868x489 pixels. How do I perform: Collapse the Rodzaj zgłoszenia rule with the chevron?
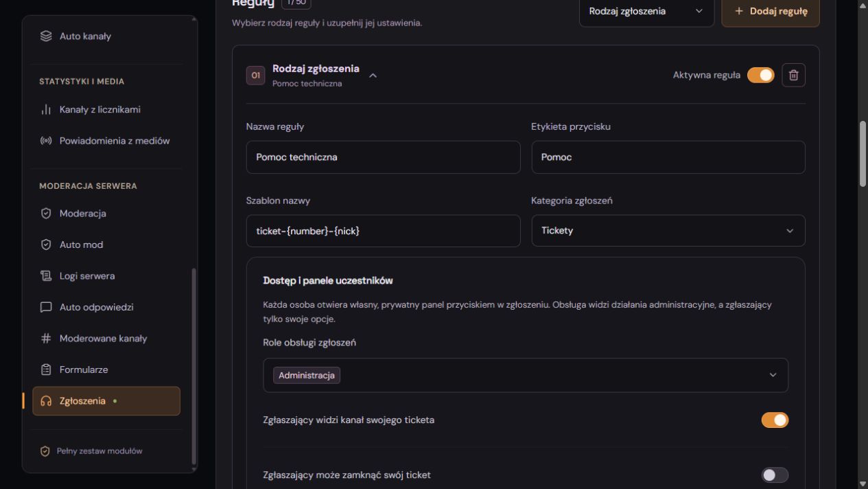373,76
